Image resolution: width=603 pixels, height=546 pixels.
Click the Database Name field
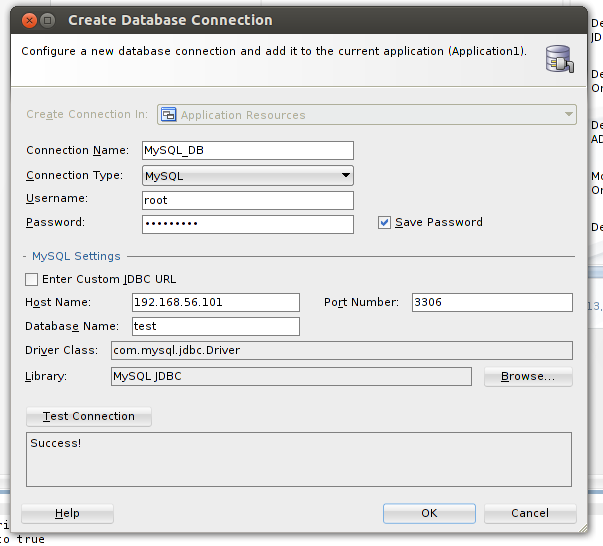click(x=215, y=326)
